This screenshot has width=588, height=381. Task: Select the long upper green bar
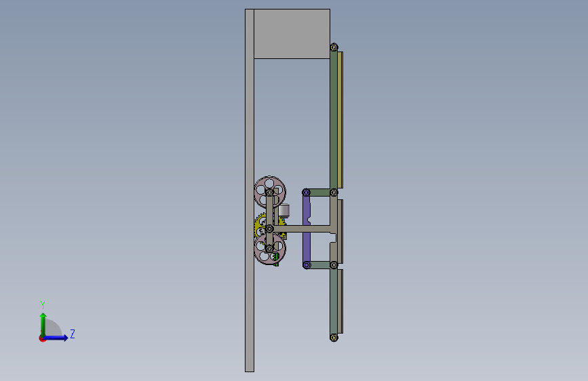334,120
